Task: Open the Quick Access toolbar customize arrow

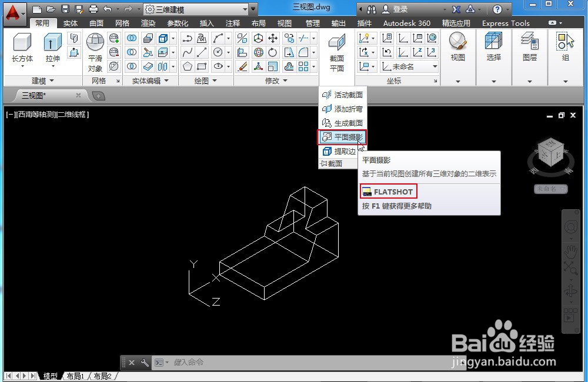Action: point(253,9)
